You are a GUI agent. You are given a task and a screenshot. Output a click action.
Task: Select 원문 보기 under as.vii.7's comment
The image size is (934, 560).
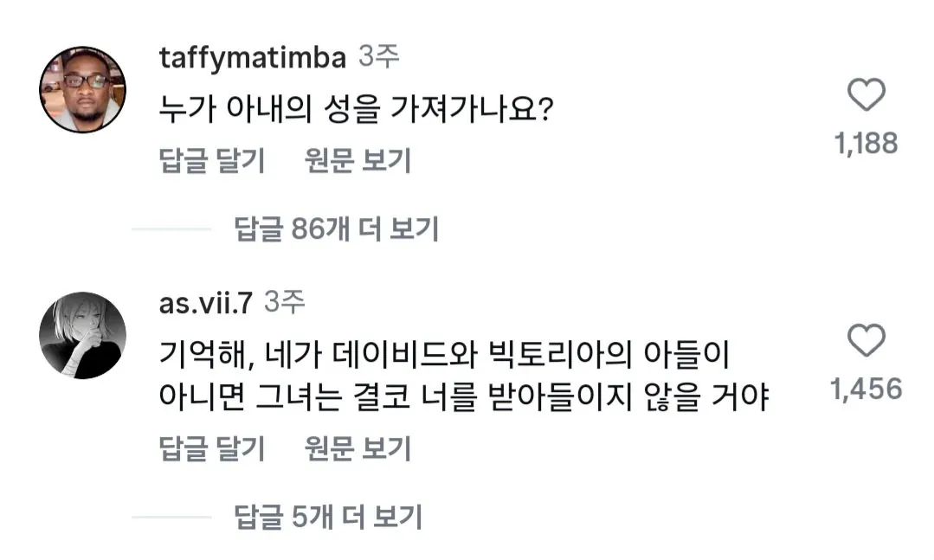point(357,448)
